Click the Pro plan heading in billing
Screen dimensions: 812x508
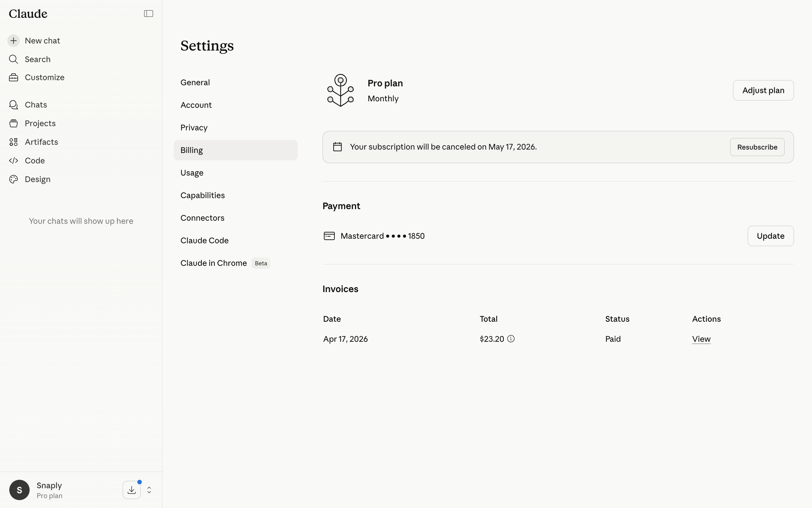[385, 83]
